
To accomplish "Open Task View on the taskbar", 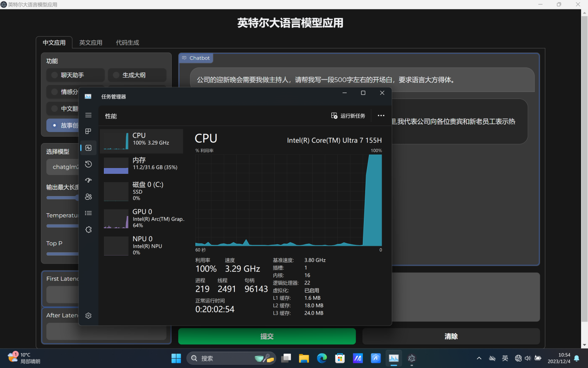I will pyautogui.click(x=286, y=358).
